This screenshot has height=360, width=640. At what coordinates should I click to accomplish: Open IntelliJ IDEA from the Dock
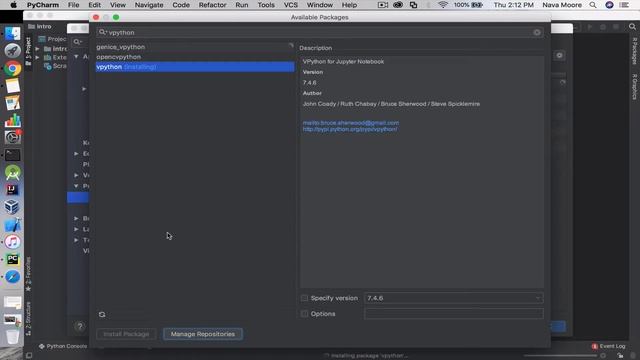[12, 190]
